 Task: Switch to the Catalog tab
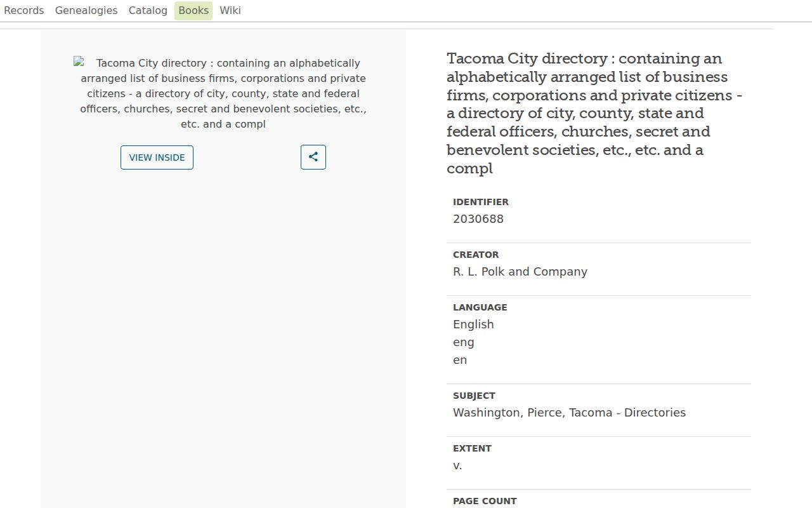[148, 10]
